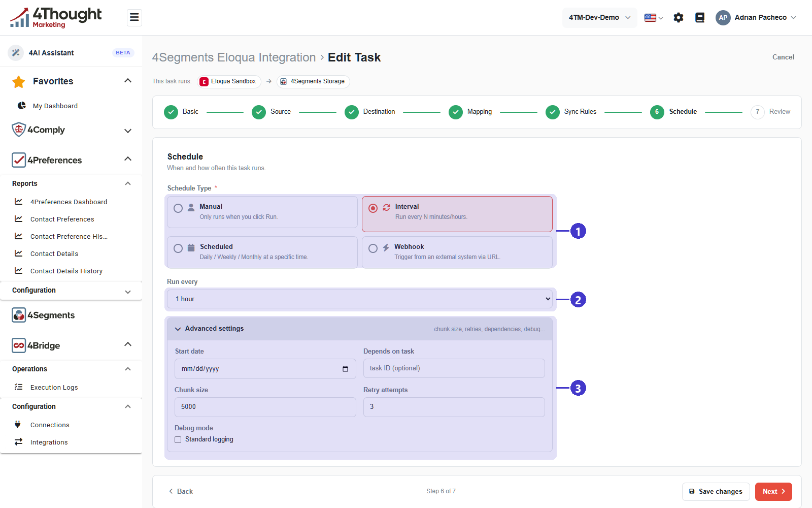This screenshot has height=508, width=812.
Task: Click the Basic step green checkmark
Action: pos(171,112)
